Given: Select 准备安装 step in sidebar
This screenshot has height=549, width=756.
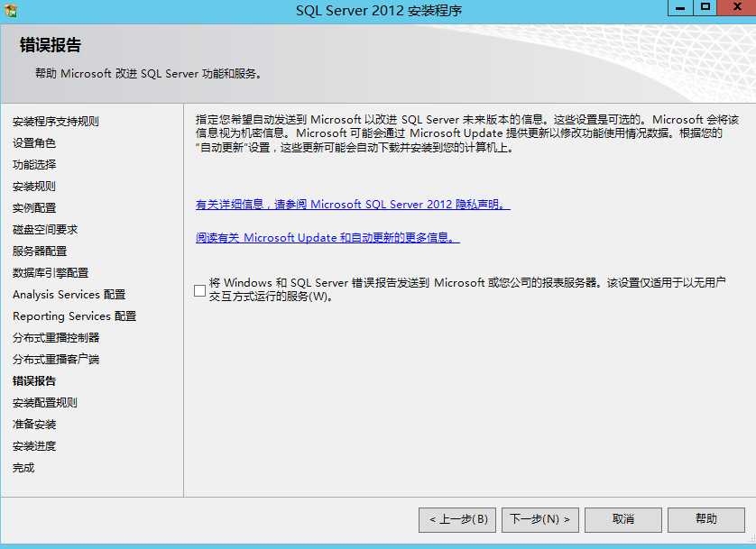Looking at the screenshot, I should pos(34,425).
